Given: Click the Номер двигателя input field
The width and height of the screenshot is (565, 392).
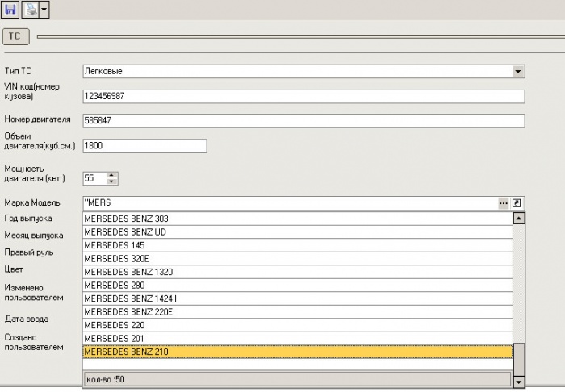Looking at the screenshot, I should 303,121.
